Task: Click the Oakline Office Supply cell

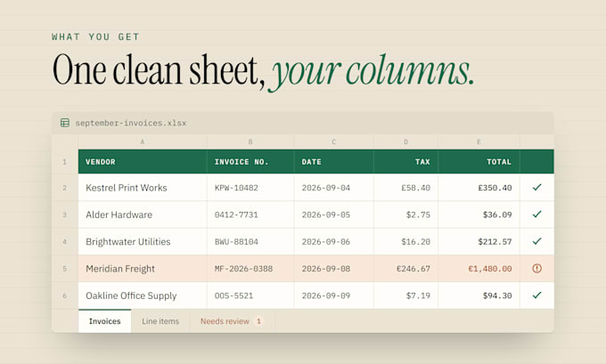Action: 143,295
